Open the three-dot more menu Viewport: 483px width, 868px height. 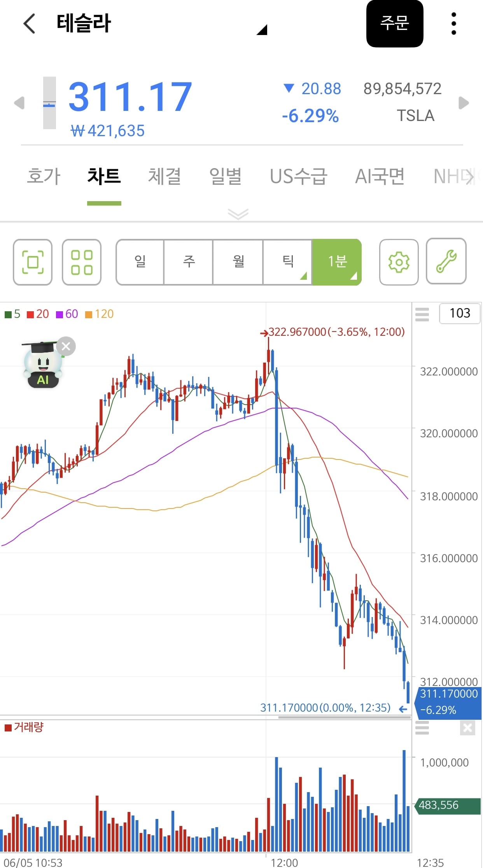coord(453,23)
